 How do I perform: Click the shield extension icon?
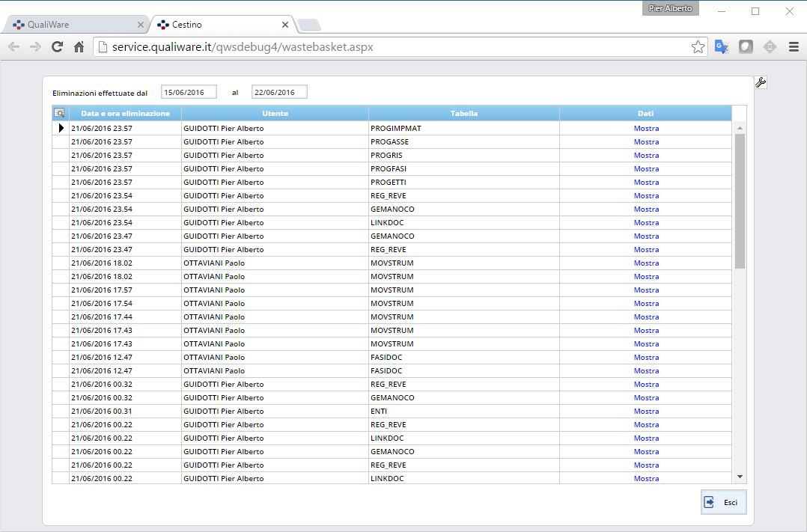[746, 47]
